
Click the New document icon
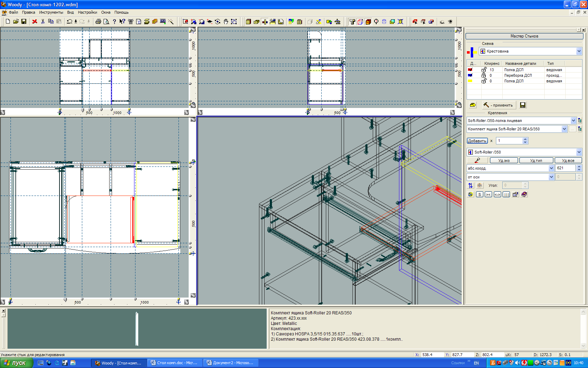point(8,21)
